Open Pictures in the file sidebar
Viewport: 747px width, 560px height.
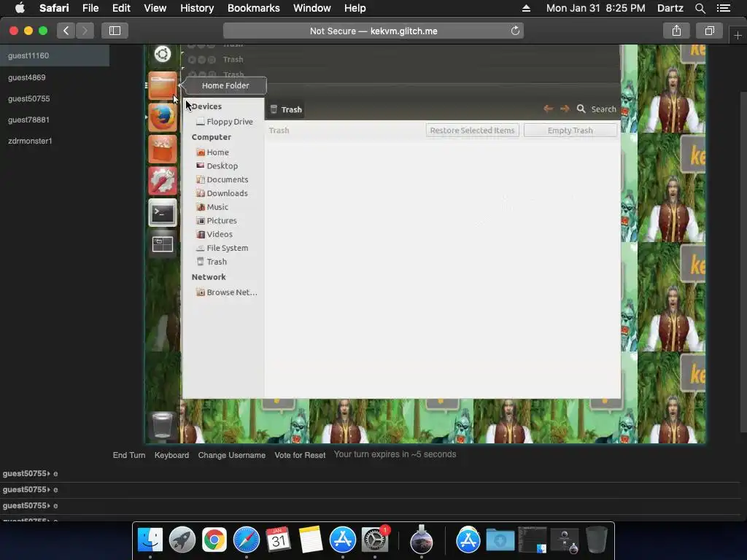click(216, 220)
